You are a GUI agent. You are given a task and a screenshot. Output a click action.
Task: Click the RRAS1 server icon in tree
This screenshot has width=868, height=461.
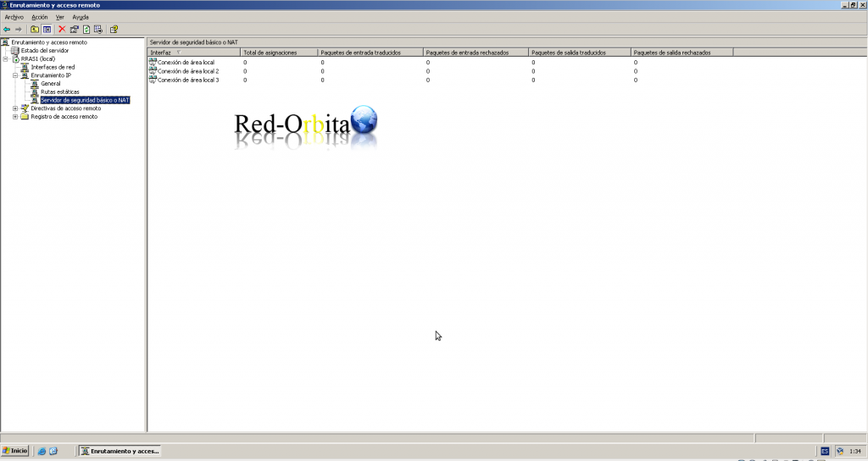click(x=15, y=58)
